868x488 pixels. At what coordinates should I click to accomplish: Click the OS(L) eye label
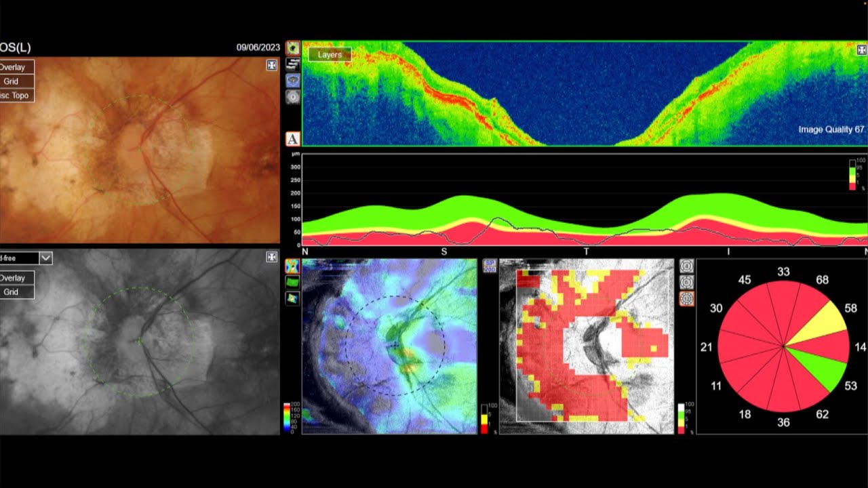(x=16, y=48)
